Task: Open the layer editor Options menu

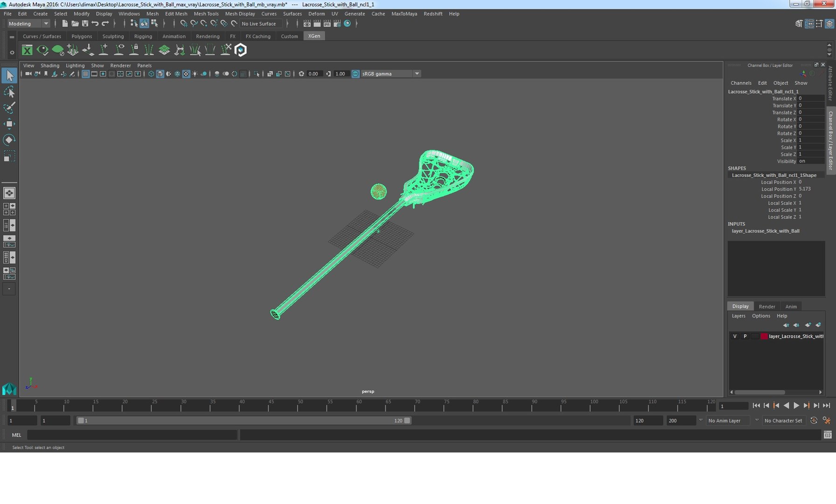Action: pyautogui.click(x=761, y=316)
